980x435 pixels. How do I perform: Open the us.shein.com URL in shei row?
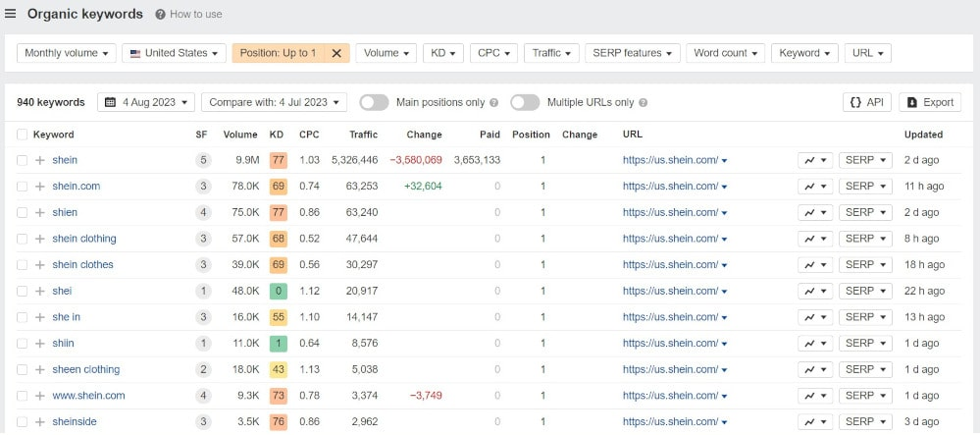671,291
